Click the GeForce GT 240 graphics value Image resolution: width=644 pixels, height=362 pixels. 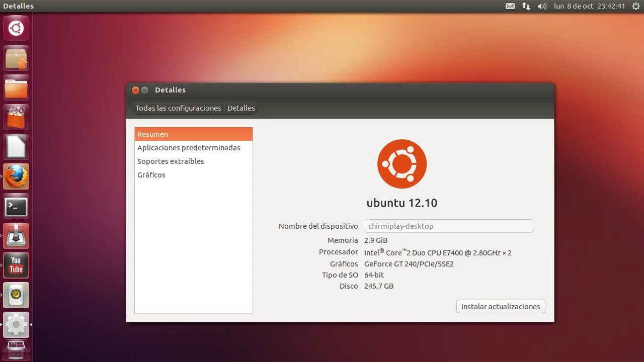pyautogui.click(x=409, y=264)
